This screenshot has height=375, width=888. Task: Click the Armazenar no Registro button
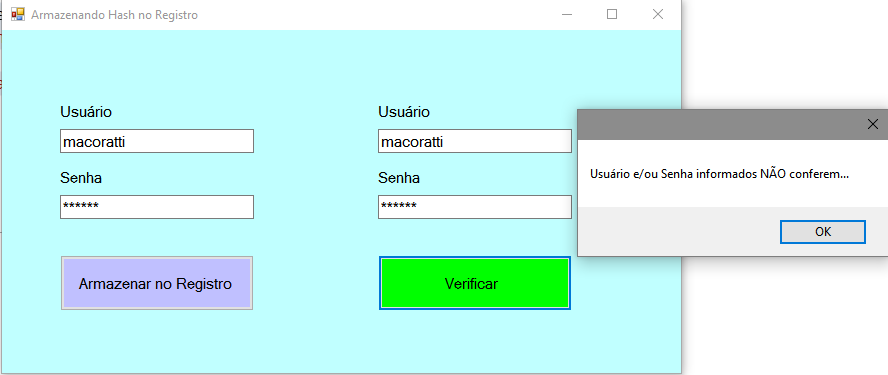pos(157,283)
